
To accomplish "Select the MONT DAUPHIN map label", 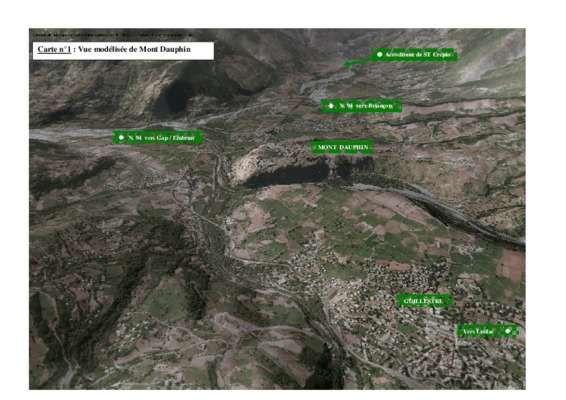I will click(343, 147).
